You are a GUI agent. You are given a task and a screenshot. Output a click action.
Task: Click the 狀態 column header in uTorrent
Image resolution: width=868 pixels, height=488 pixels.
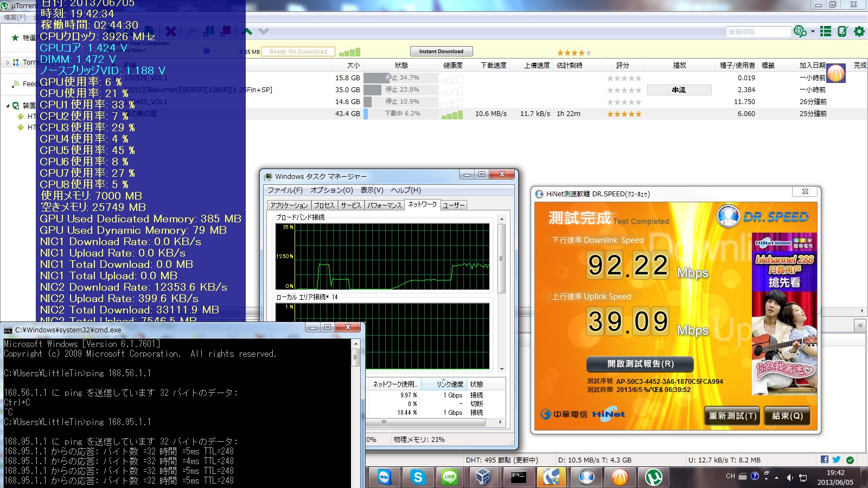tap(401, 65)
